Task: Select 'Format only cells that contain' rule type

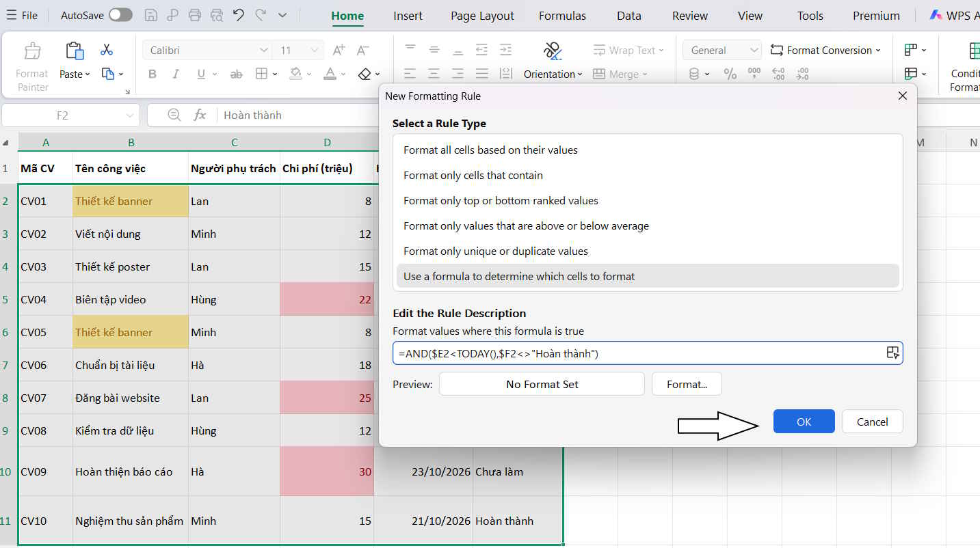Action: coord(648,176)
